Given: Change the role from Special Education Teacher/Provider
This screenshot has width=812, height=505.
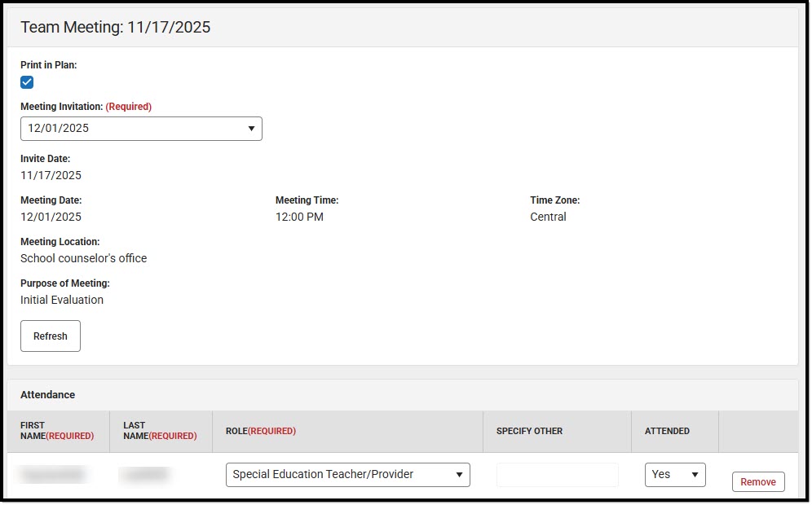Looking at the screenshot, I should point(347,474).
